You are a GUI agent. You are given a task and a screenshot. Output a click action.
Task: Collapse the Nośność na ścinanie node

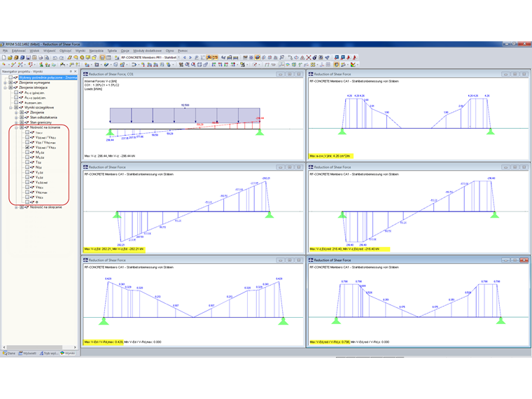click(16, 127)
